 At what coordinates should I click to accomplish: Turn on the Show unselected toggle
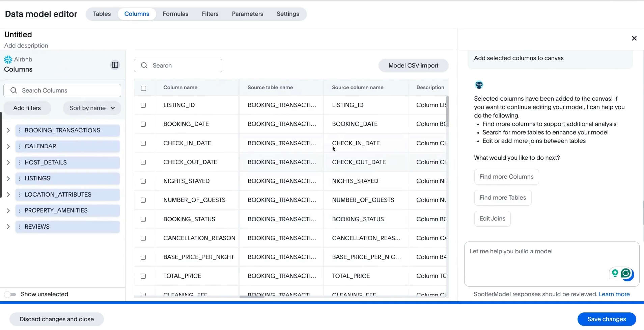[10, 295]
